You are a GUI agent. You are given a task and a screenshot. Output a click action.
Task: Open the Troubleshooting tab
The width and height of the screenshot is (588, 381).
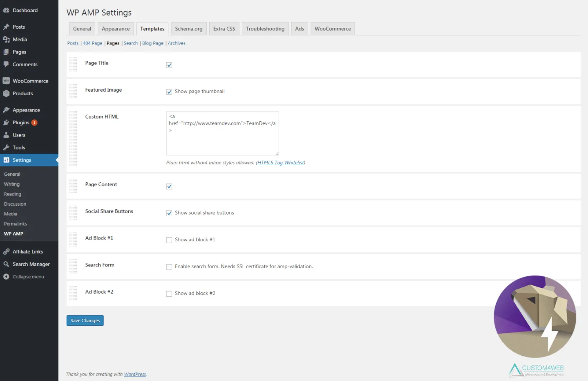pos(265,28)
